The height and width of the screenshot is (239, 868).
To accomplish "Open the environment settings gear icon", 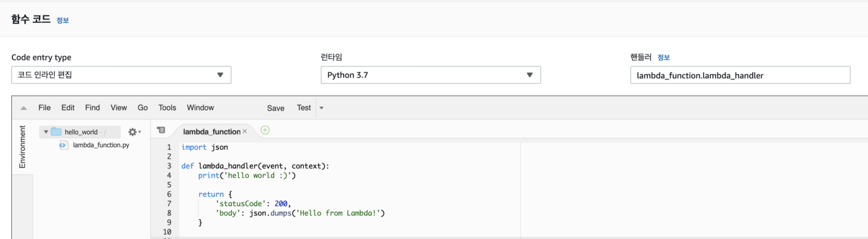I will pyautogui.click(x=135, y=132).
